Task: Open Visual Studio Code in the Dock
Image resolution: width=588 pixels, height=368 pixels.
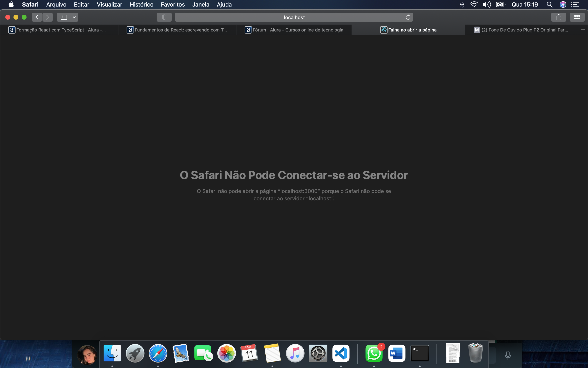Action: 341,353
